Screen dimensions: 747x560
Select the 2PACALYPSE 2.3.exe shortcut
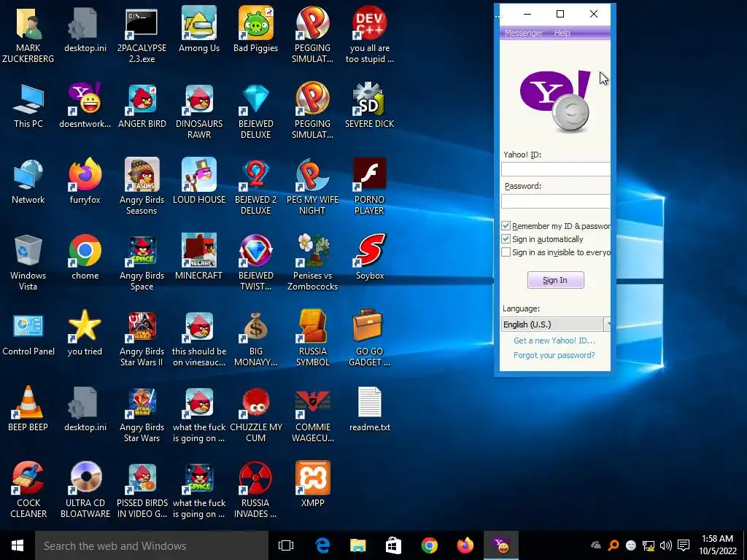pyautogui.click(x=142, y=34)
